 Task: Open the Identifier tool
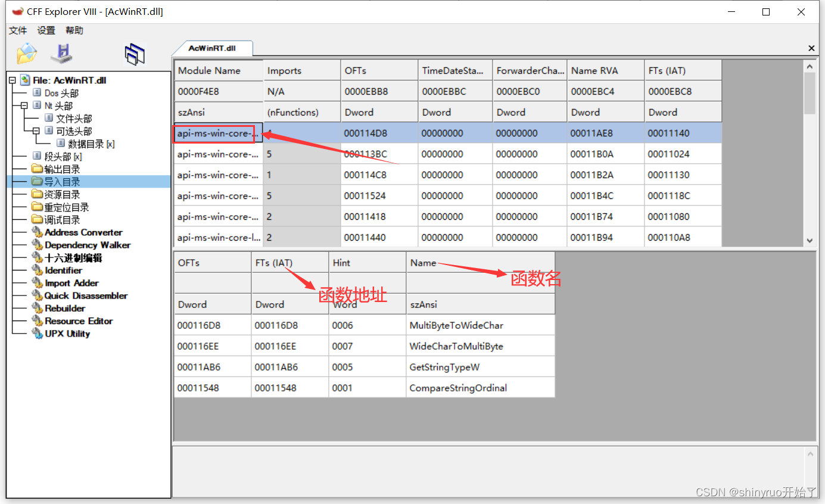63,270
